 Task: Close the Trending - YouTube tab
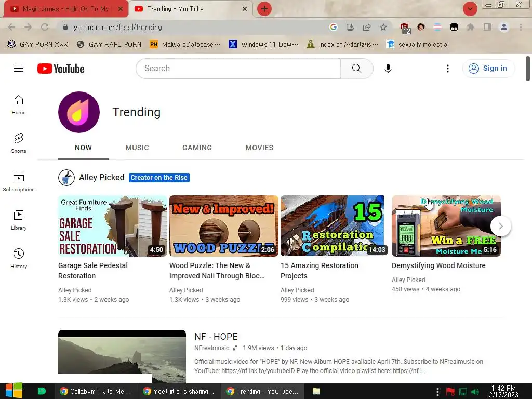245,9
